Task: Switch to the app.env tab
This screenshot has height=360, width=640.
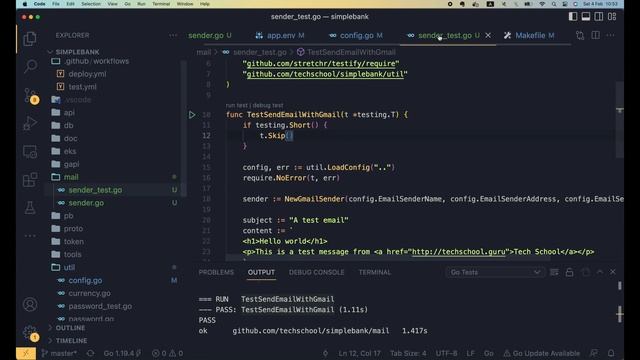Action: coord(281,36)
